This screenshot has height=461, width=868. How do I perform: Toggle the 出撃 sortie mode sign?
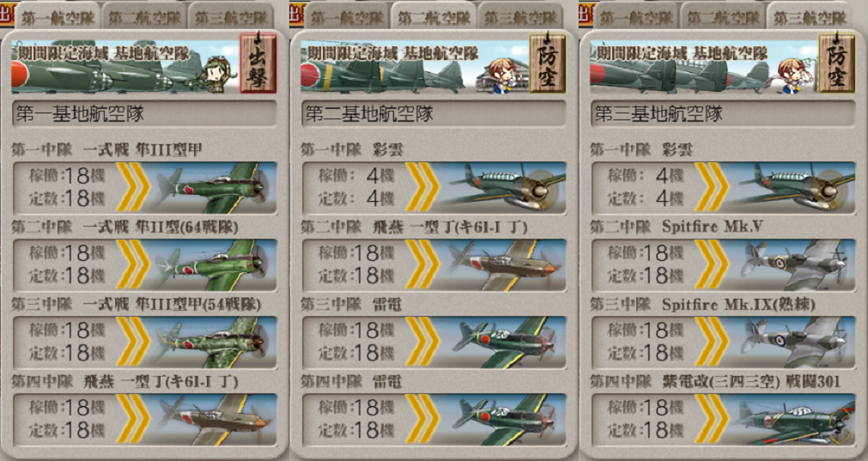click(x=258, y=63)
